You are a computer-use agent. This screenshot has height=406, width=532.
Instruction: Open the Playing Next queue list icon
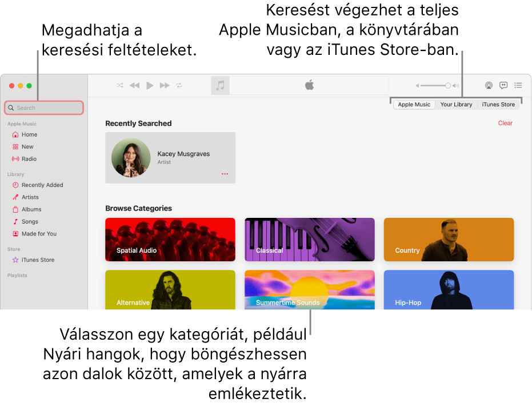coord(518,85)
